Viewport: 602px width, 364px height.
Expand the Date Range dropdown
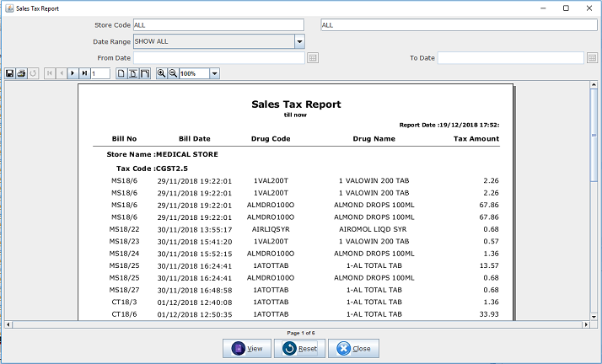pos(299,41)
